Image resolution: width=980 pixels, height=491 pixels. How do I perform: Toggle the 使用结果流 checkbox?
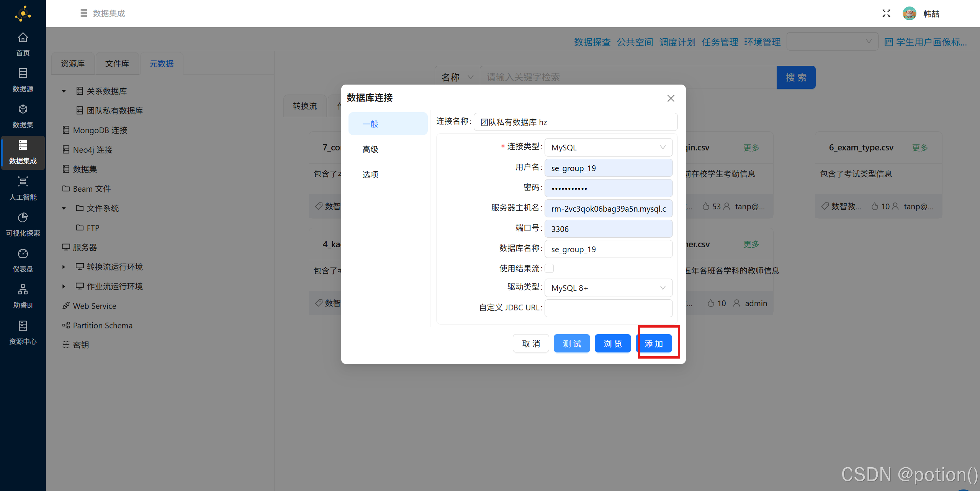(549, 268)
